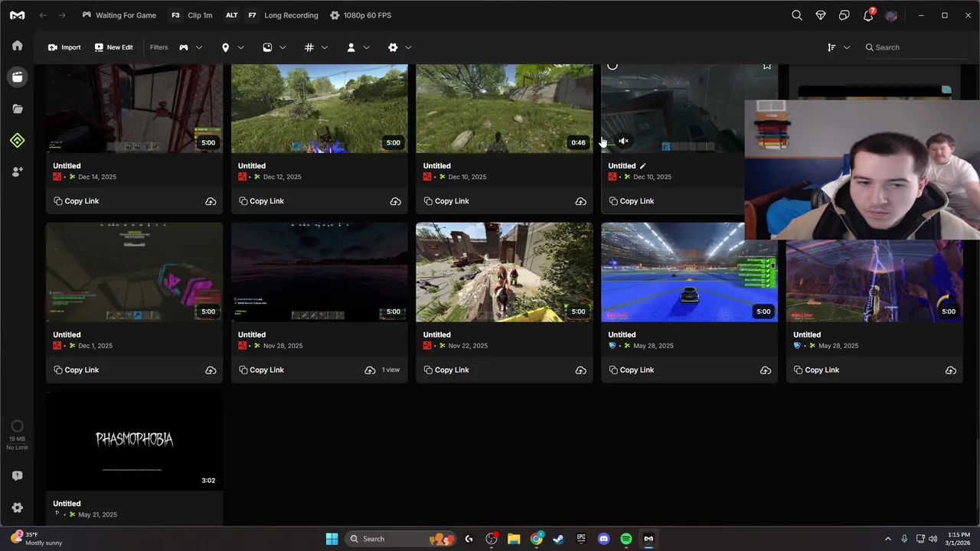Open the Steam taskbar icon
The image size is (980, 551).
click(x=559, y=539)
